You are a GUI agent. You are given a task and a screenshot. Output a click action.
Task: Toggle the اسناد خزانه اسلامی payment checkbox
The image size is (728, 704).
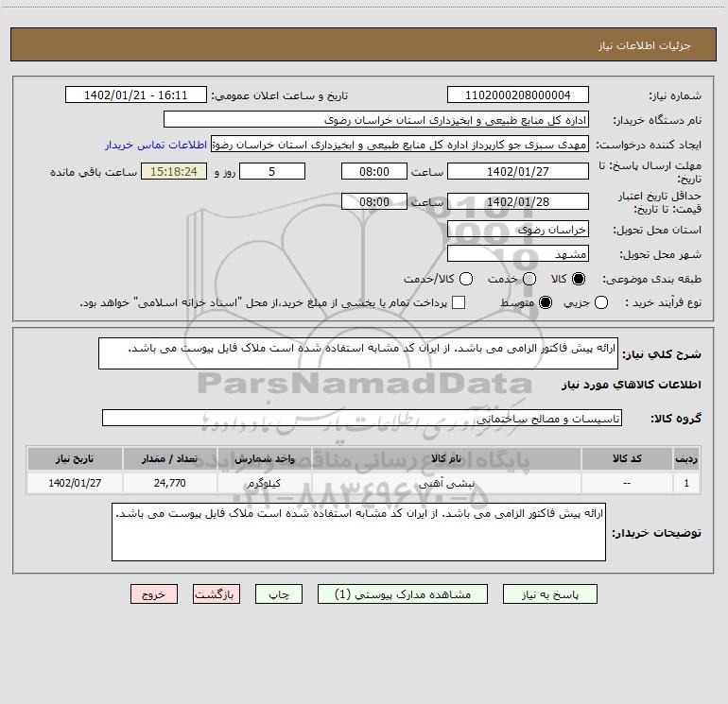pyautogui.click(x=459, y=302)
